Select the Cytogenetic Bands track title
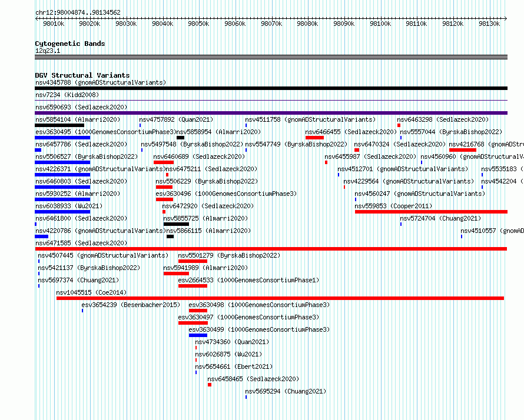 point(70,44)
